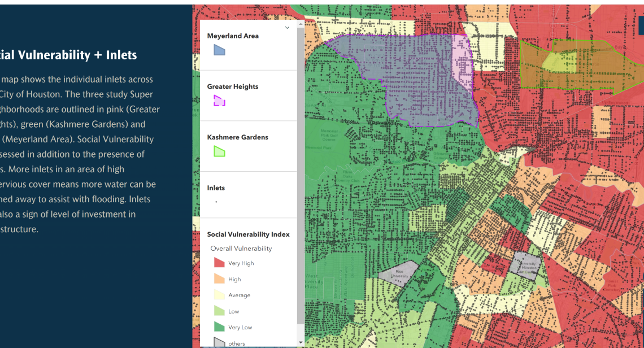644x348 pixels.
Task: Collapse the legend panel using the chevron
Action: 287,27
